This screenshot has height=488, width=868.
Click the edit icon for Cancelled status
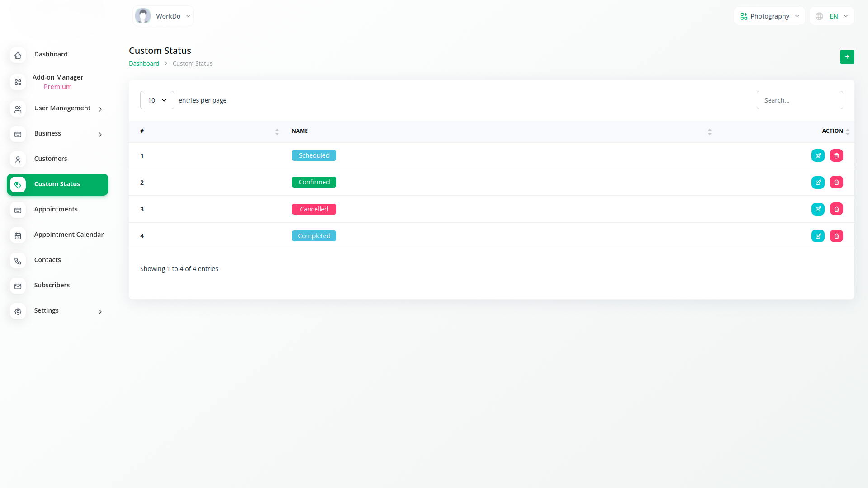coord(818,209)
